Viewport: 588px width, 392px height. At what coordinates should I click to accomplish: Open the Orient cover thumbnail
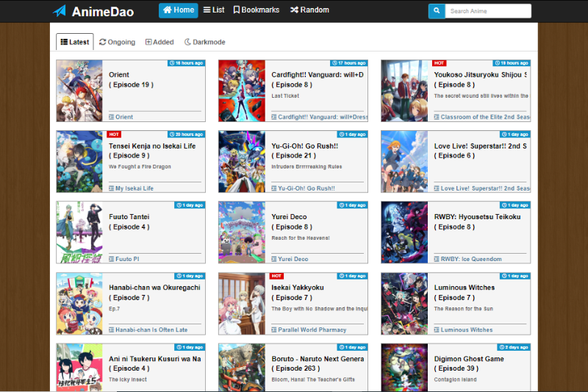(79, 90)
